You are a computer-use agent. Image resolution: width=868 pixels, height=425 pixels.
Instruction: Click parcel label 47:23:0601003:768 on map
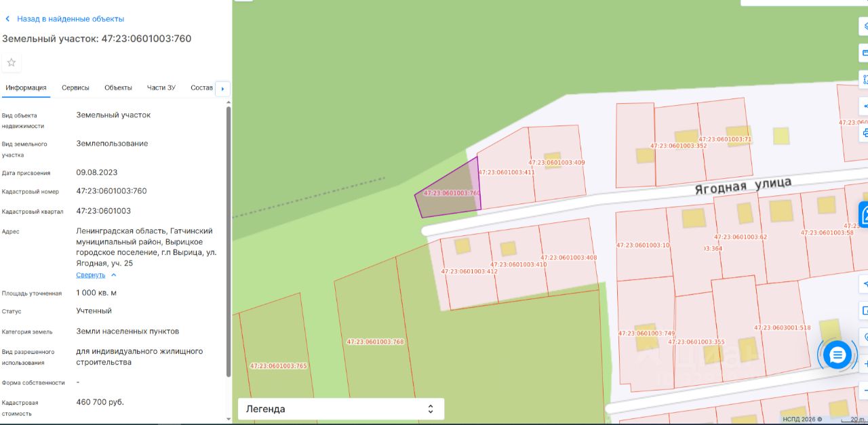coord(375,342)
